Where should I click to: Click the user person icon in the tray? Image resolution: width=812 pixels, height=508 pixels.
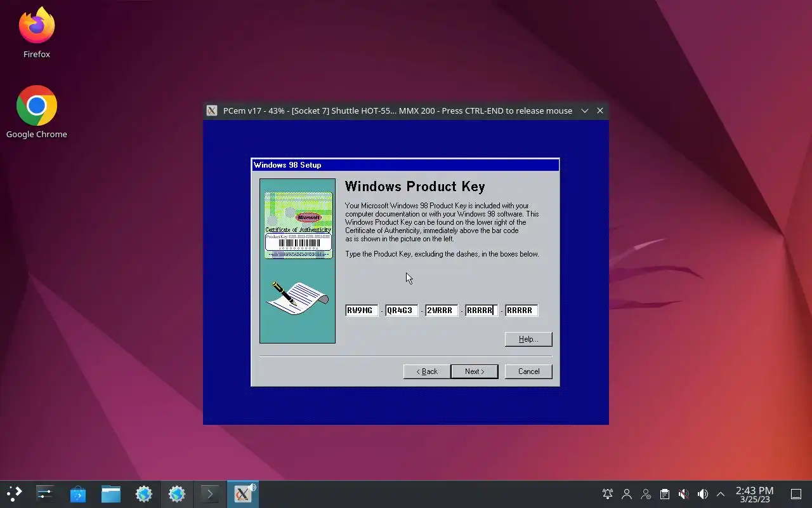click(x=627, y=494)
